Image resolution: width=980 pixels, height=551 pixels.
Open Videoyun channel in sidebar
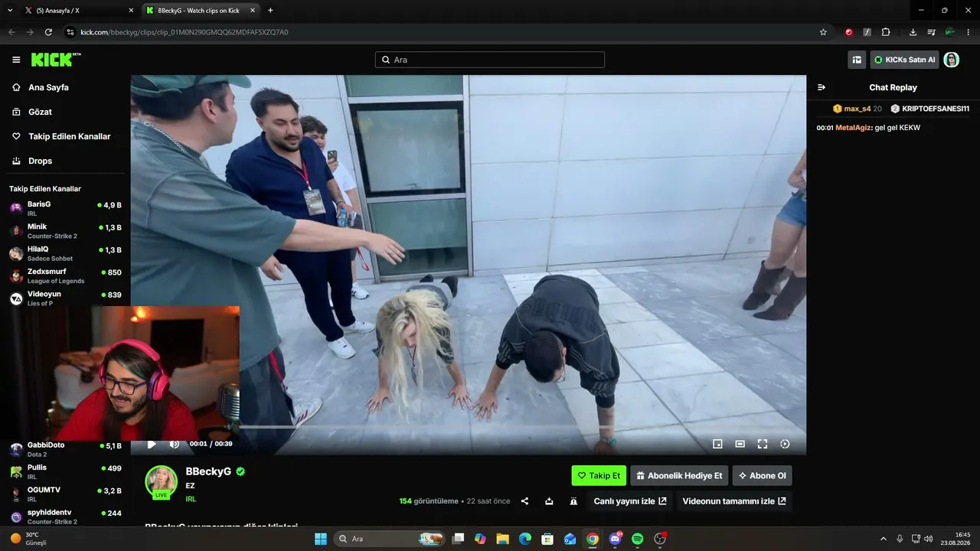click(65, 298)
